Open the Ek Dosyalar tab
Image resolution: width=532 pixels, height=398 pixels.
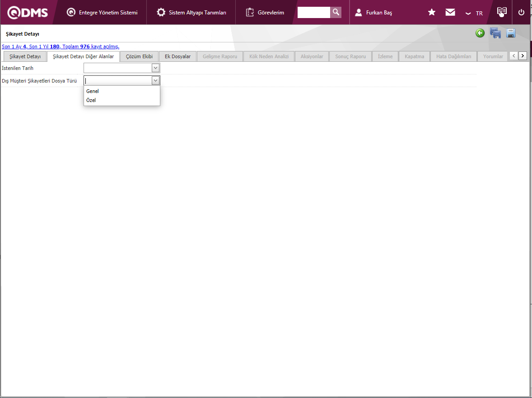[x=177, y=56]
